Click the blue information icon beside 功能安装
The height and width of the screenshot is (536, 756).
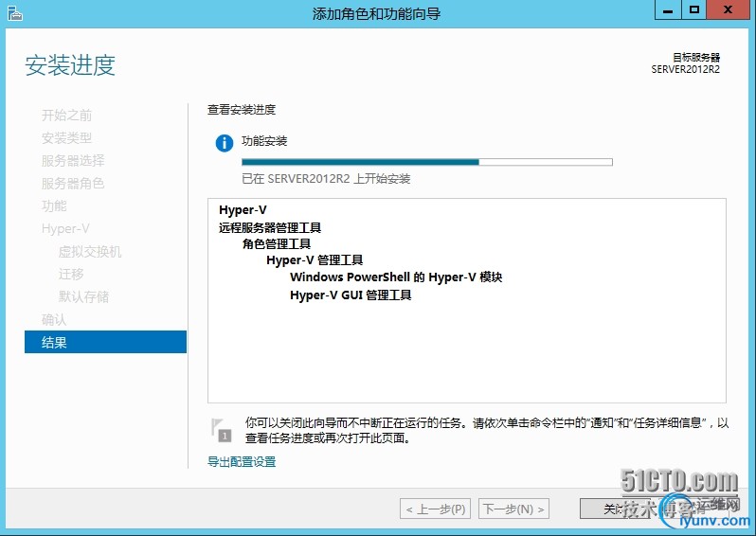click(225, 143)
